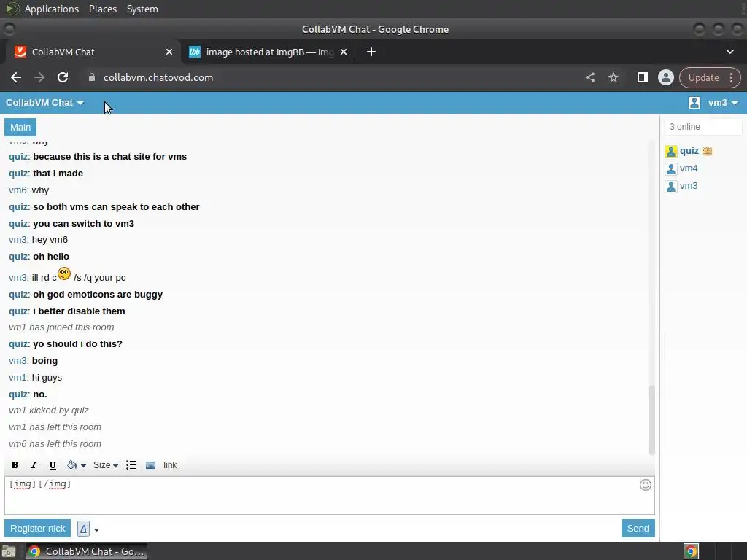Close the ImgBB browser tab
This screenshot has width=747, height=560.
click(x=344, y=52)
